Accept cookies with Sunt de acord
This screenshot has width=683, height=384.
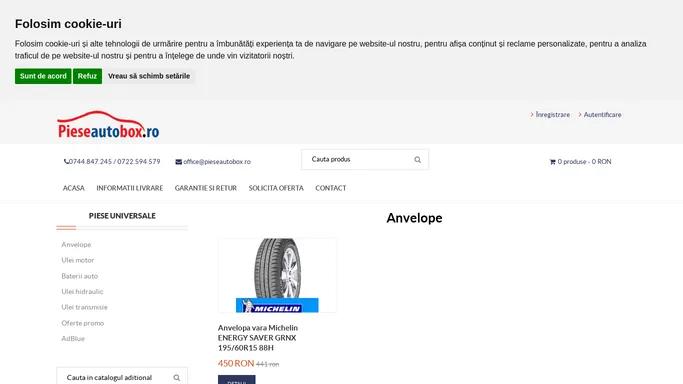(43, 76)
